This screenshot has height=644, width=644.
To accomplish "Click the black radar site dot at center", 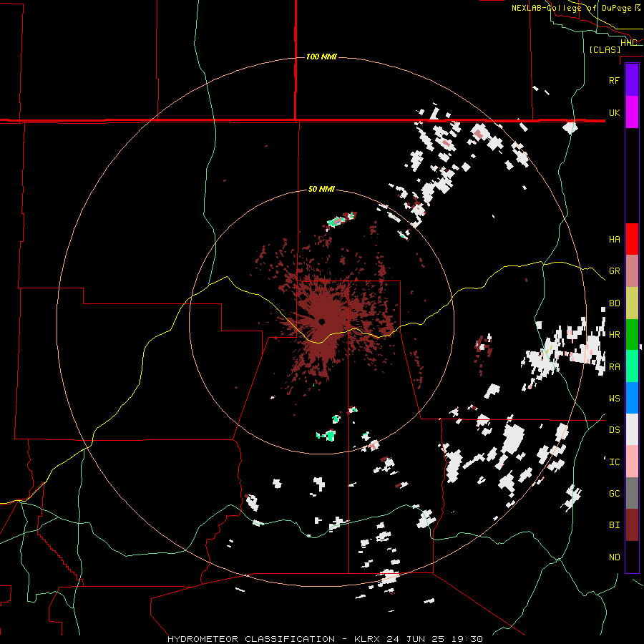I will click(x=321, y=321).
